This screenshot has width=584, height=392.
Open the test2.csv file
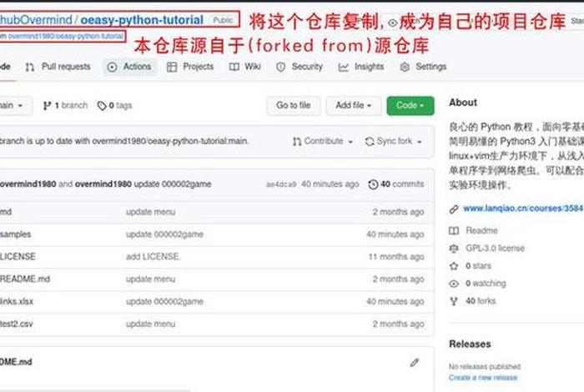pos(17,324)
